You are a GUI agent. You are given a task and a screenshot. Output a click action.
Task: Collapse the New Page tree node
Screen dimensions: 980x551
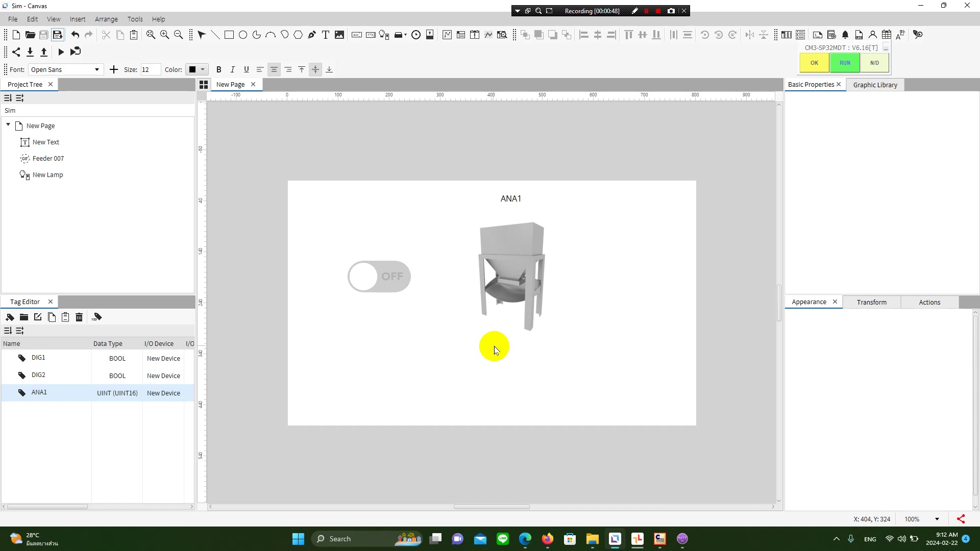point(8,125)
